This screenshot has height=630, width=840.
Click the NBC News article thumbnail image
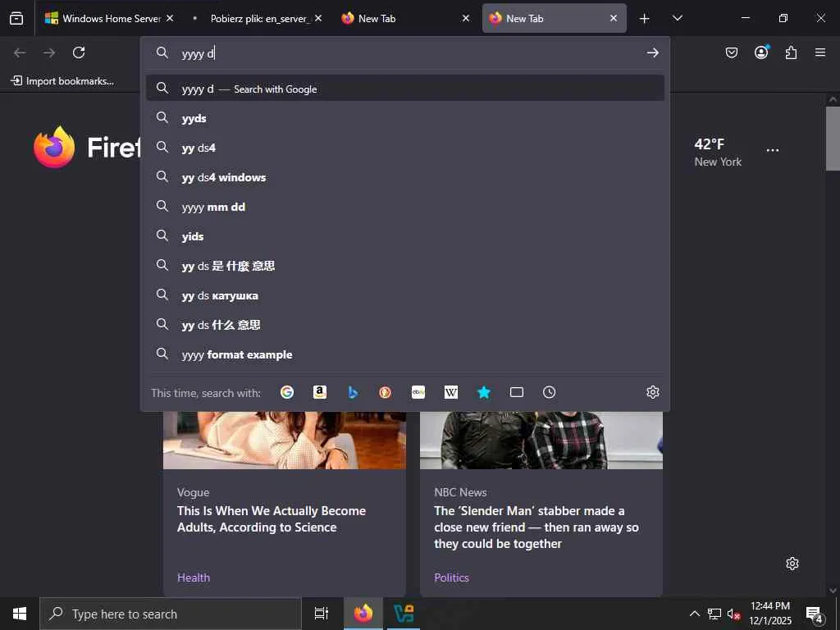click(541, 441)
